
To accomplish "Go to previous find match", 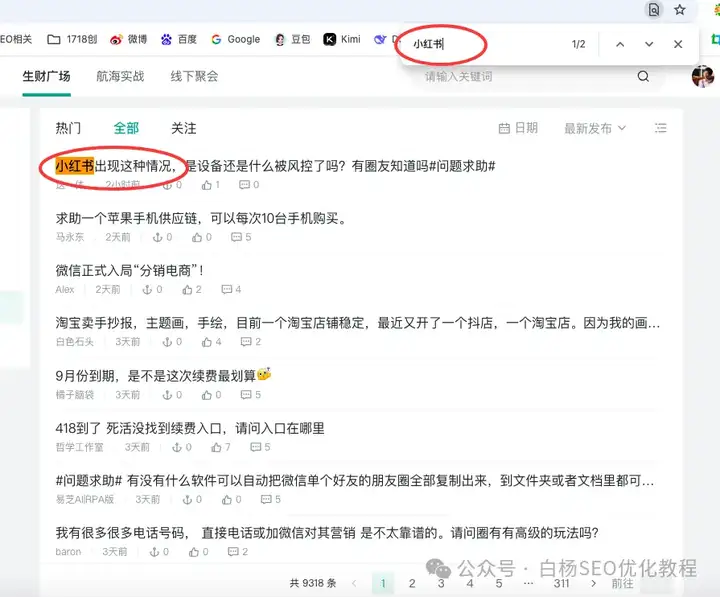I will (620, 44).
